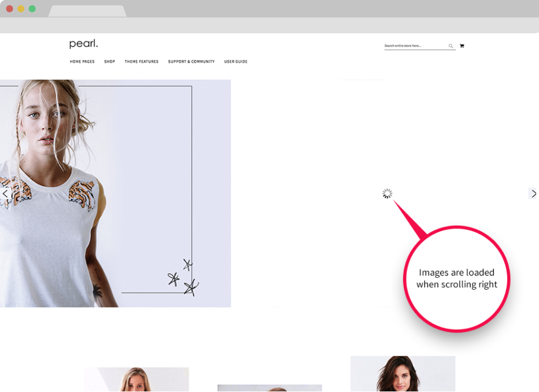
Task: Open the Shop menu
Action: click(x=109, y=62)
